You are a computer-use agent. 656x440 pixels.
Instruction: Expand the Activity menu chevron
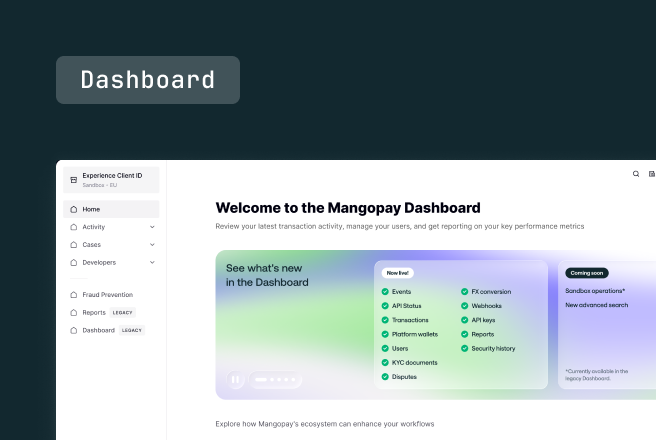[152, 227]
